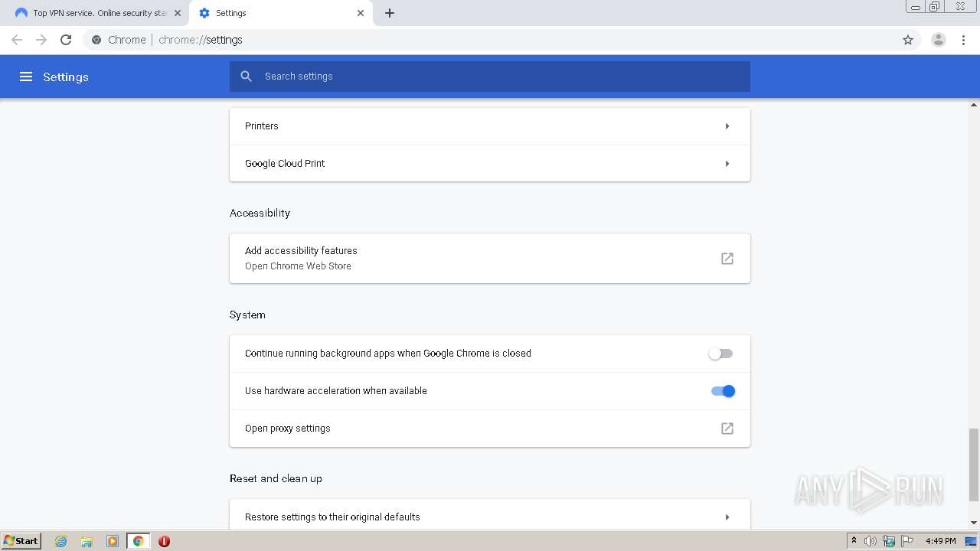The image size is (980, 551).
Task: Click the network tray icon
Action: pyautogui.click(x=889, y=541)
